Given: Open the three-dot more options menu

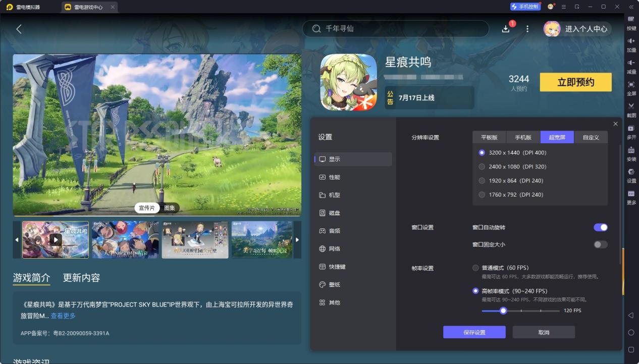Looking at the screenshot, I should point(527,29).
